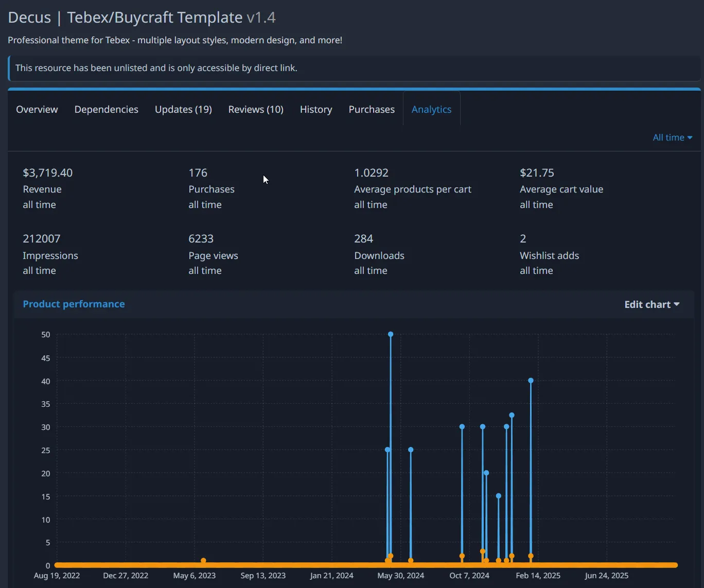Click the Product performance heading
The height and width of the screenshot is (588, 704).
point(74,304)
